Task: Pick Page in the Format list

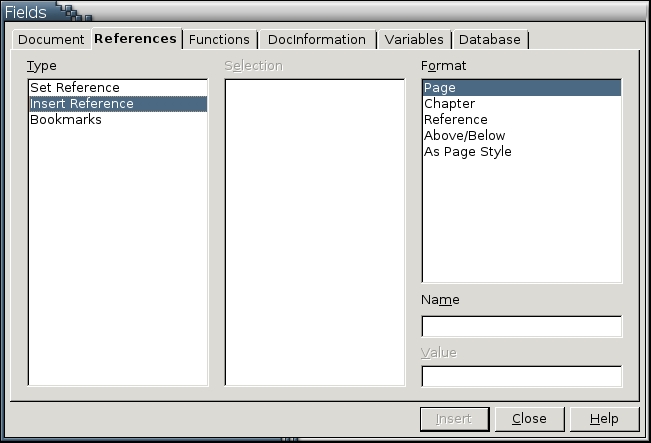Action: click(x=440, y=88)
